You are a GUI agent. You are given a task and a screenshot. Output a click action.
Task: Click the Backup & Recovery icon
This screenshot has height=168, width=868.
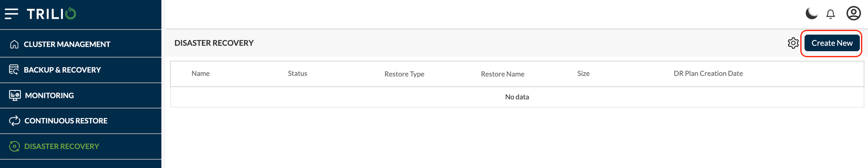(14, 70)
